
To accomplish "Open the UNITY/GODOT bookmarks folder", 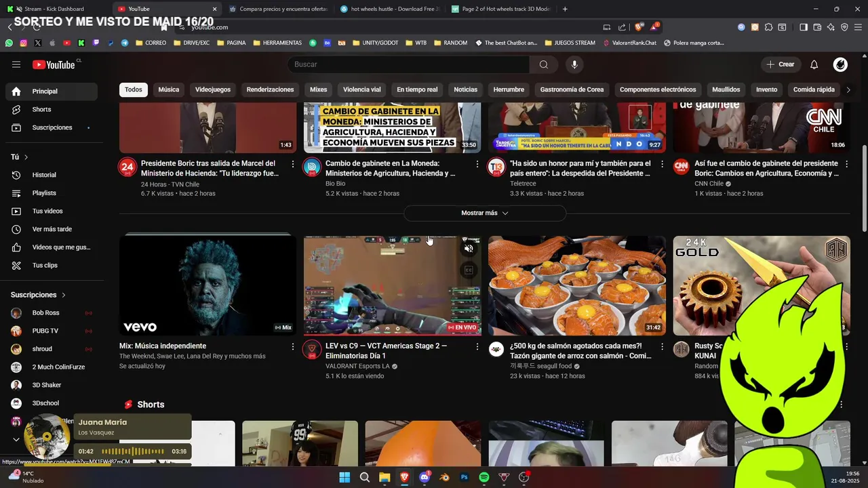I will 375,43.
